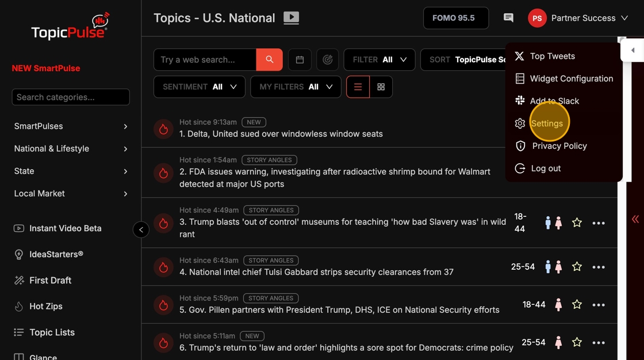Image resolution: width=644 pixels, height=360 pixels.
Task: Collapse the left sidebar arrow button
Action: tap(141, 229)
